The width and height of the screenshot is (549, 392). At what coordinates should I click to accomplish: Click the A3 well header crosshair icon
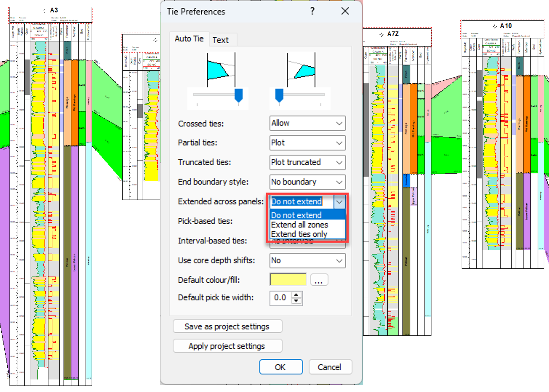pyautogui.click(x=44, y=11)
